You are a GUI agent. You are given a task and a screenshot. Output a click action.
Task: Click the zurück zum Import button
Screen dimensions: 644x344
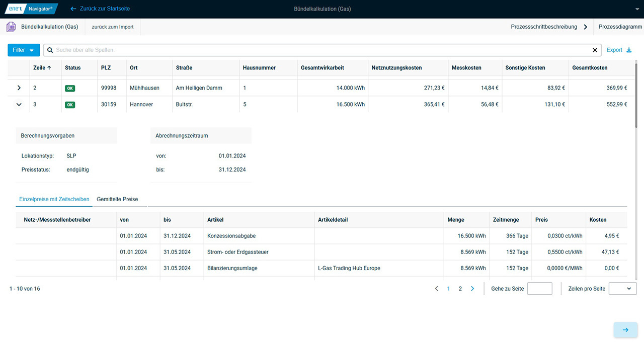click(113, 27)
